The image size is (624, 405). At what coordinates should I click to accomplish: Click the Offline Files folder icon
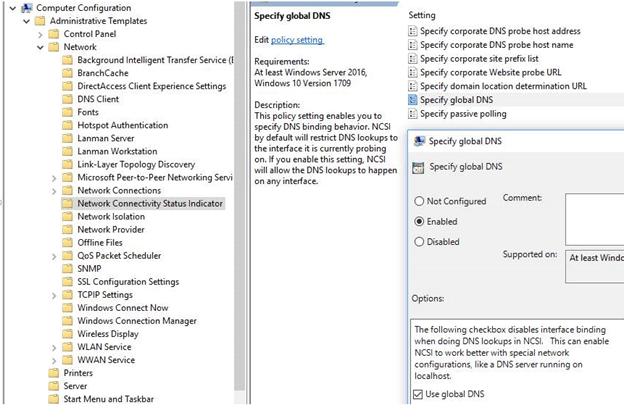click(67, 243)
